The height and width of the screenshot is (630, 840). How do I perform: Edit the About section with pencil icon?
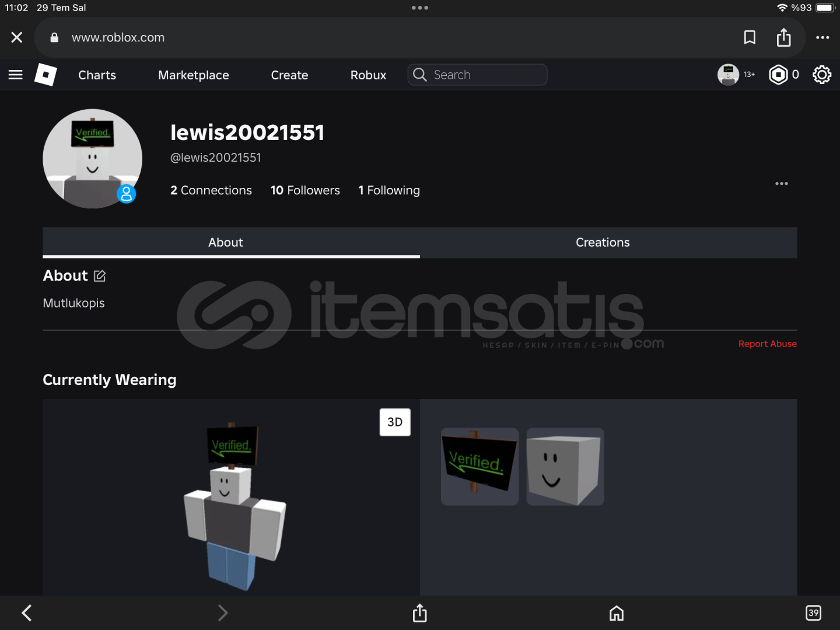click(x=100, y=276)
